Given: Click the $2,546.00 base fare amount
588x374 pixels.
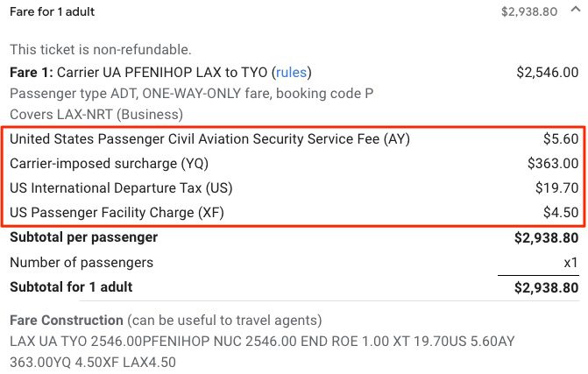Looking at the screenshot, I should click(547, 72).
